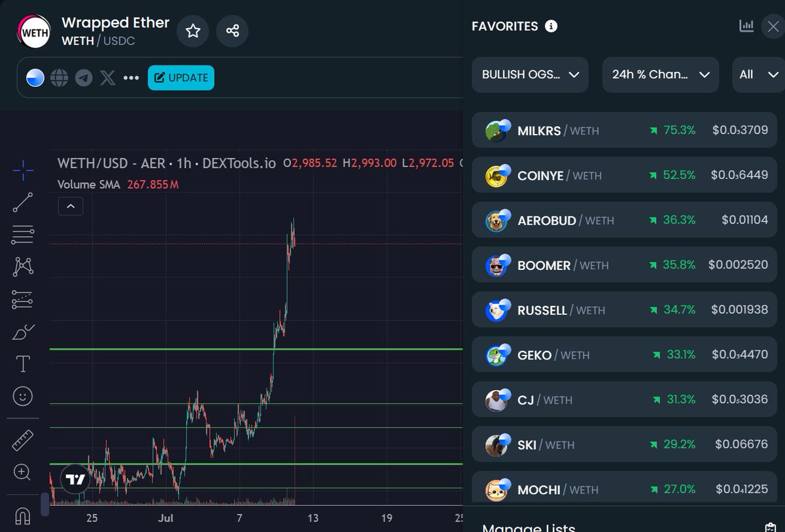Click the GEKO token avatar

tap(497, 356)
